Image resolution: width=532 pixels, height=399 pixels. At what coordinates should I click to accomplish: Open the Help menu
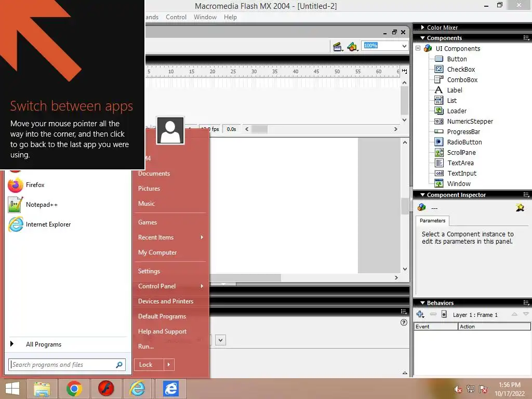click(x=230, y=17)
